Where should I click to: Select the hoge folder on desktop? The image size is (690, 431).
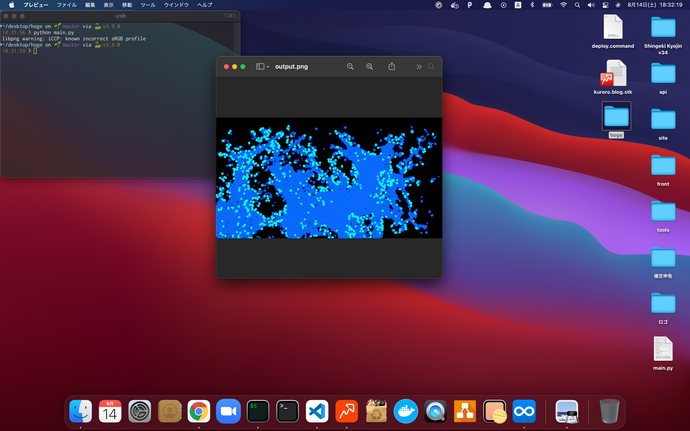616,120
